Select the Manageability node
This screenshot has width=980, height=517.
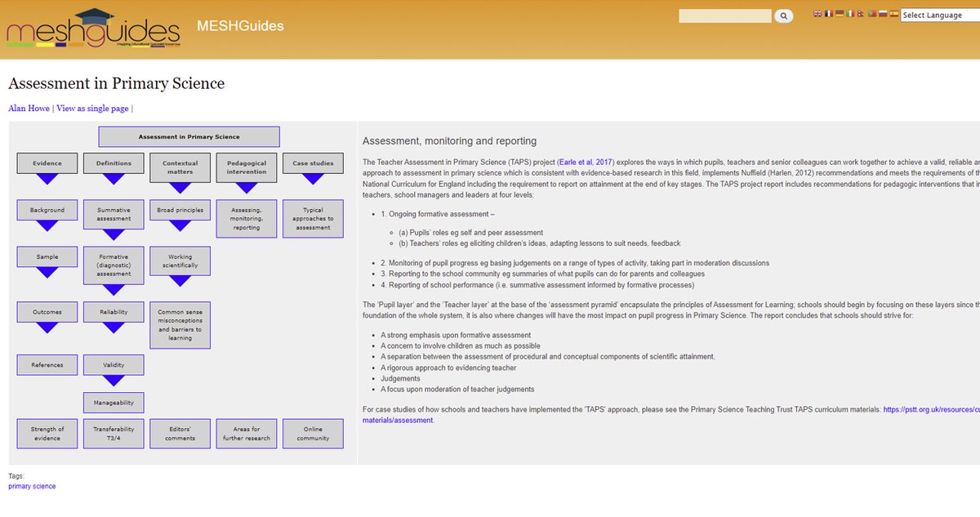coord(114,403)
